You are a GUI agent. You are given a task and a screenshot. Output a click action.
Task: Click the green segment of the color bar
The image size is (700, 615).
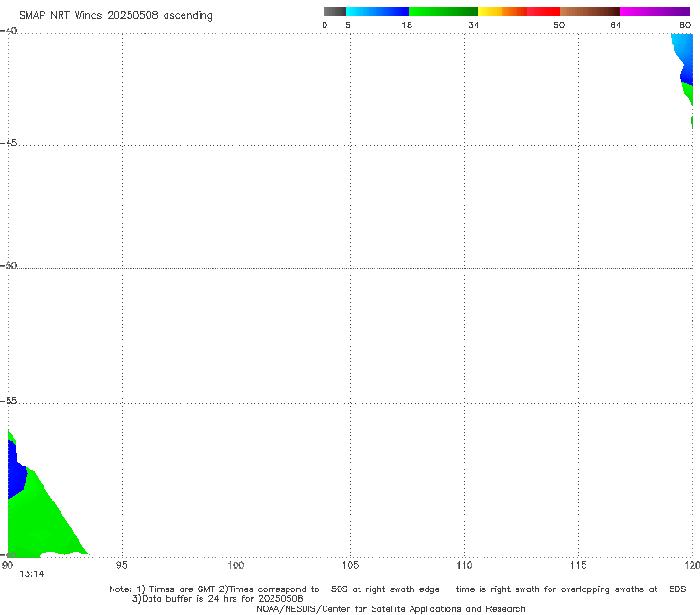tap(443, 11)
